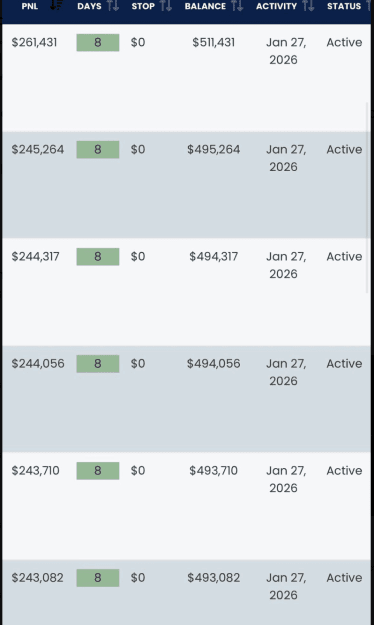Select the $494,056 balance cell

coord(214,364)
